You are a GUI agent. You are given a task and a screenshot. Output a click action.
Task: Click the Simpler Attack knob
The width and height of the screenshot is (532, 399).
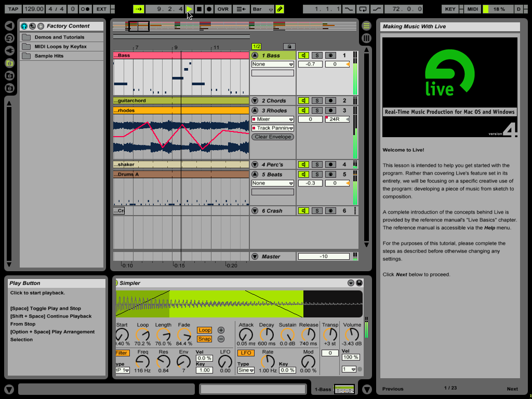[x=246, y=335]
